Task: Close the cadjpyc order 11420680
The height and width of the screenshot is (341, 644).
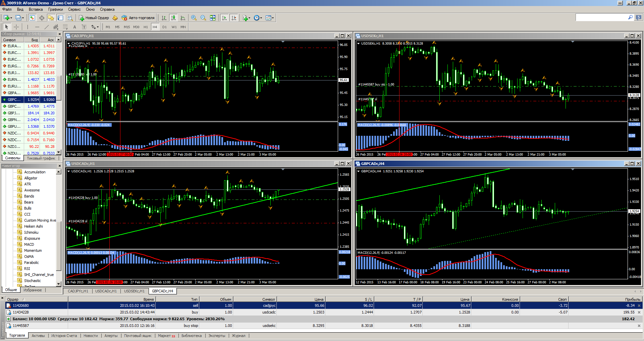Action: click(x=639, y=305)
